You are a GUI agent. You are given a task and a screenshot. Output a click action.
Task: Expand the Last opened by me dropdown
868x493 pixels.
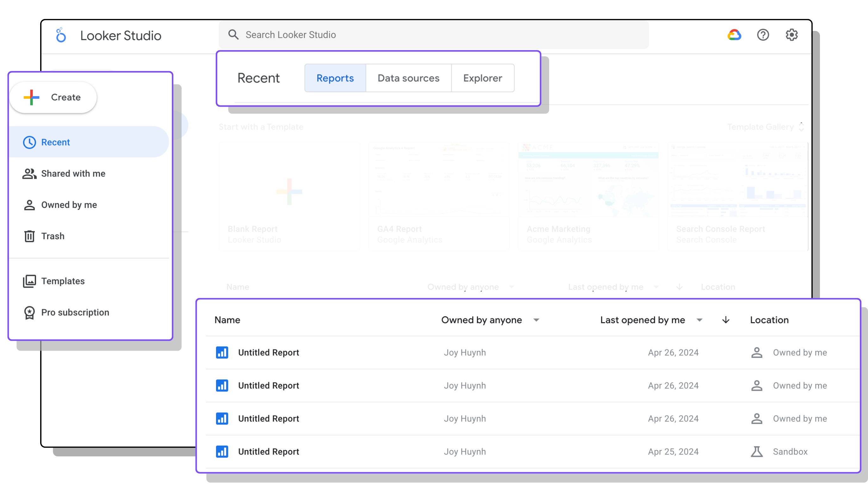(699, 320)
